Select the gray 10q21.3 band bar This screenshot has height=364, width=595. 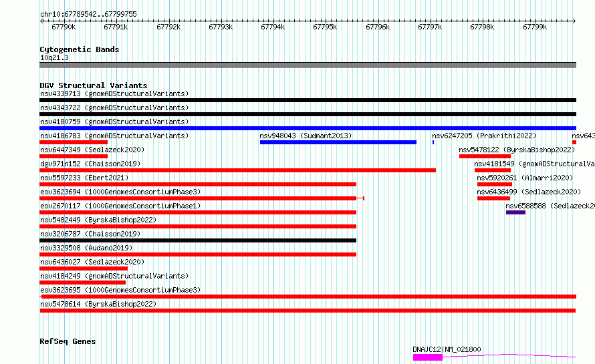pyautogui.click(x=308, y=65)
